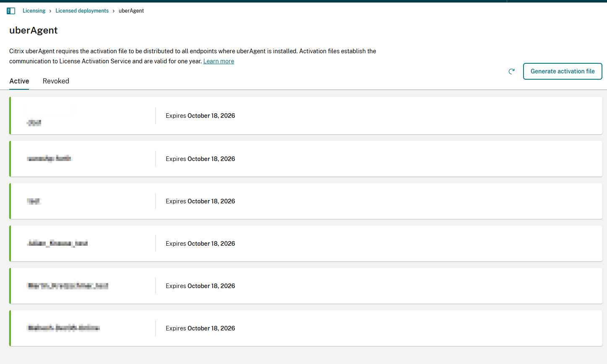Toggle the navigation sidebar panel icon

(11, 11)
